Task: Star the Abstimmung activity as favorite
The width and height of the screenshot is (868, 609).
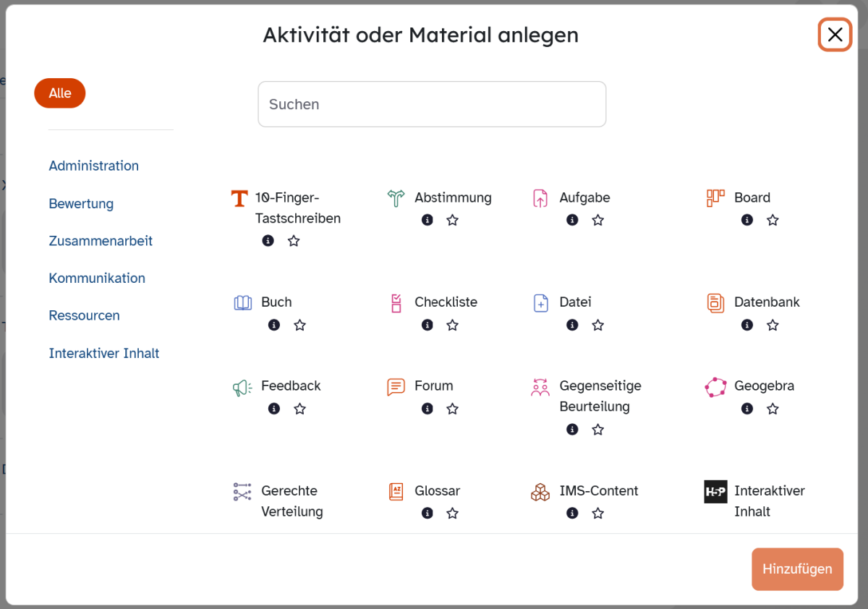Action: tap(453, 220)
